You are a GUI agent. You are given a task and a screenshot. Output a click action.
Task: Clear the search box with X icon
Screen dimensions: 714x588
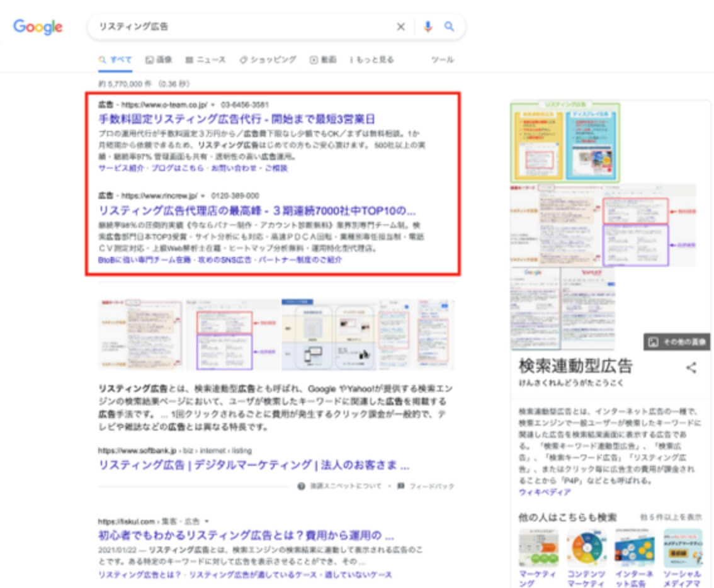[400, 27]
